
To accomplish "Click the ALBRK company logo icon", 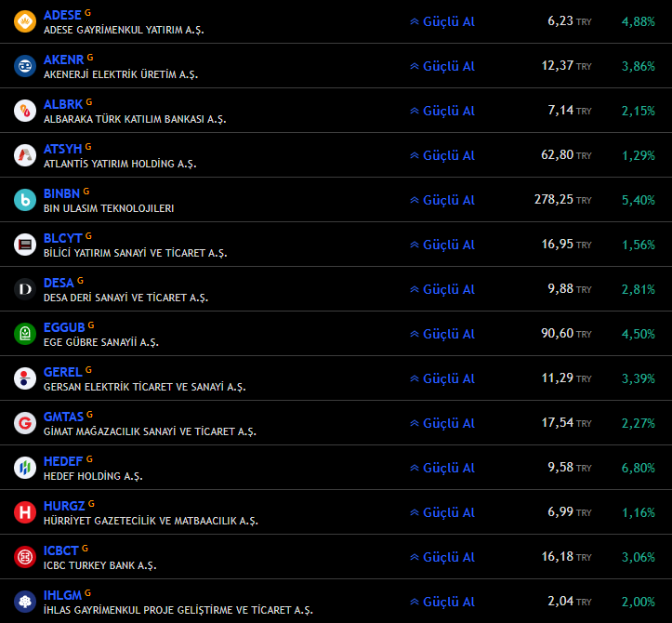I will tap(25, 111).
